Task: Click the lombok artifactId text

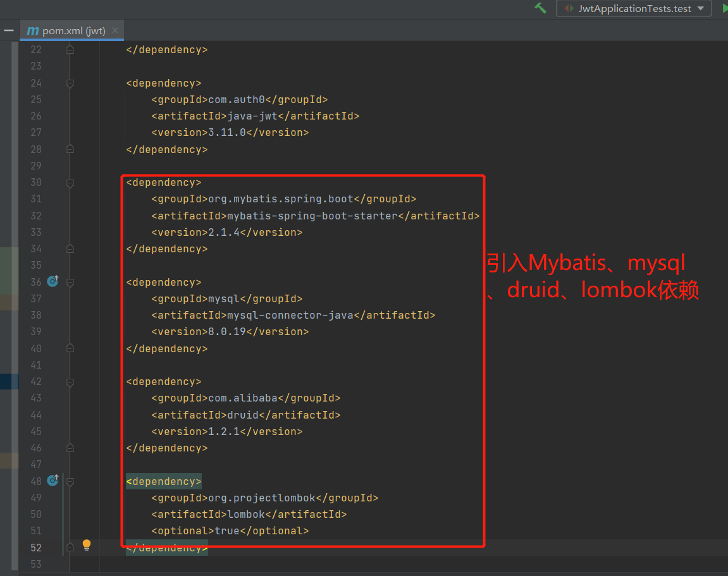Action: 245,514
